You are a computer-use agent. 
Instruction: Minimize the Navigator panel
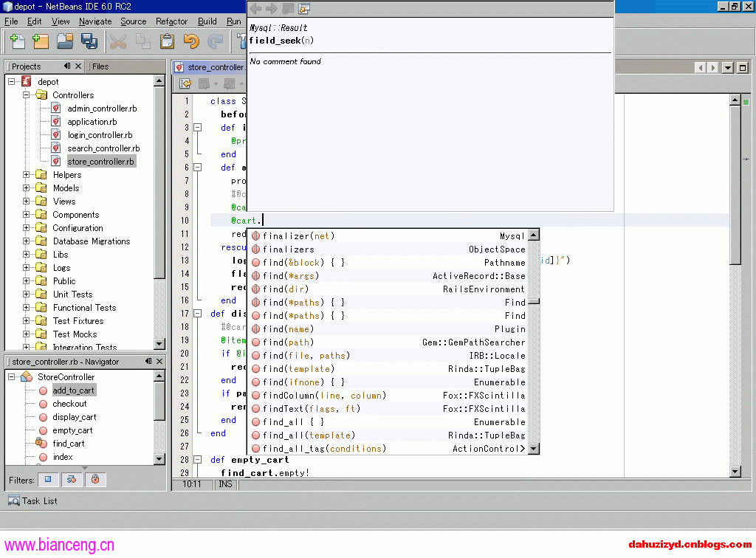[x=148, y=361]
